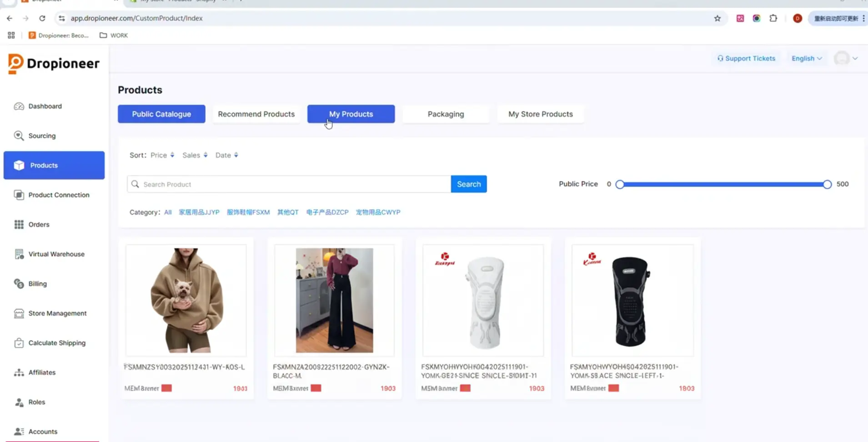This screenshot has width=868, height=442.
Task: Open the hoodie product thumbnail FSAMNZSY
Action: point(186,300)
